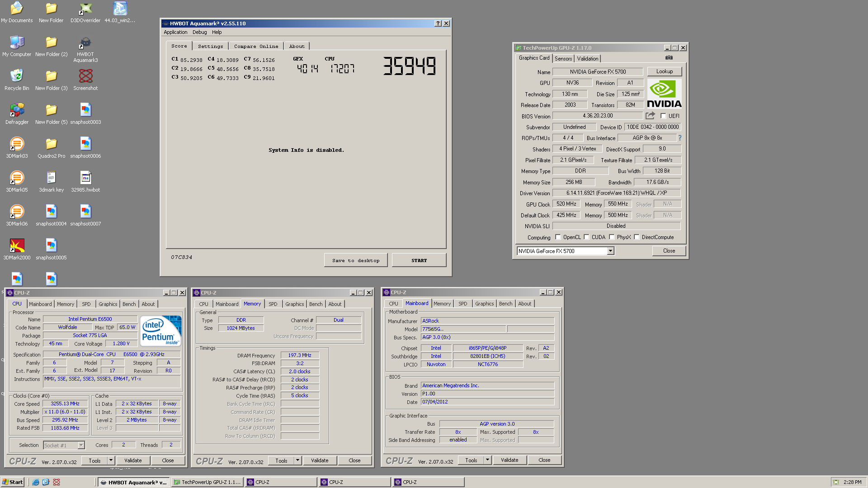Open the 3DMark03 shortcut

click(x=17, y=148)
